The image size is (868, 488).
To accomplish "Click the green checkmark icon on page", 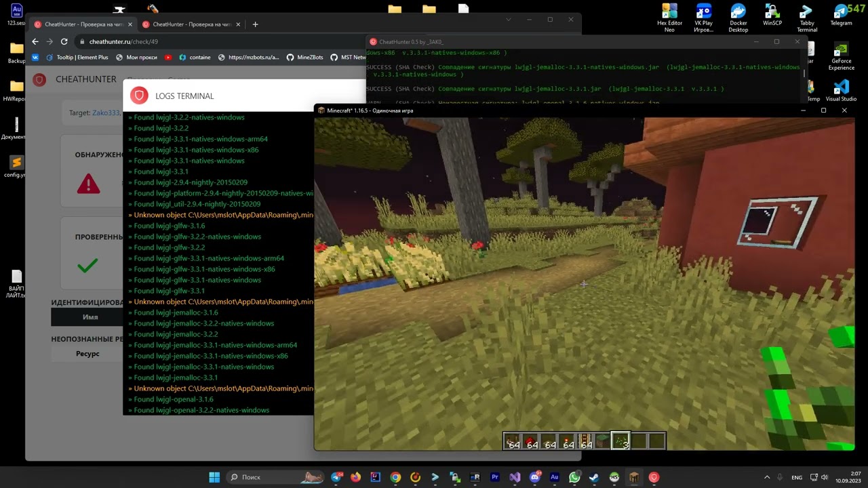I will [87, 265].
